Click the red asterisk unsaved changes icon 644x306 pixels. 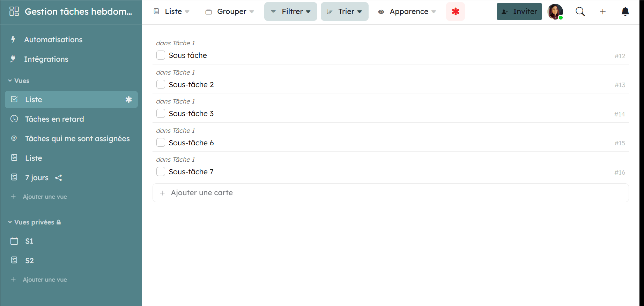[x=455, y=12]
